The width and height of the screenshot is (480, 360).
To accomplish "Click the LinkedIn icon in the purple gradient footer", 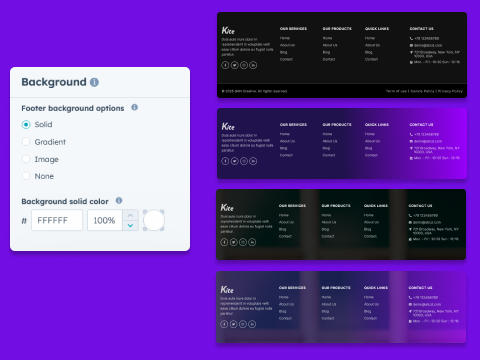I will (253, 161).
